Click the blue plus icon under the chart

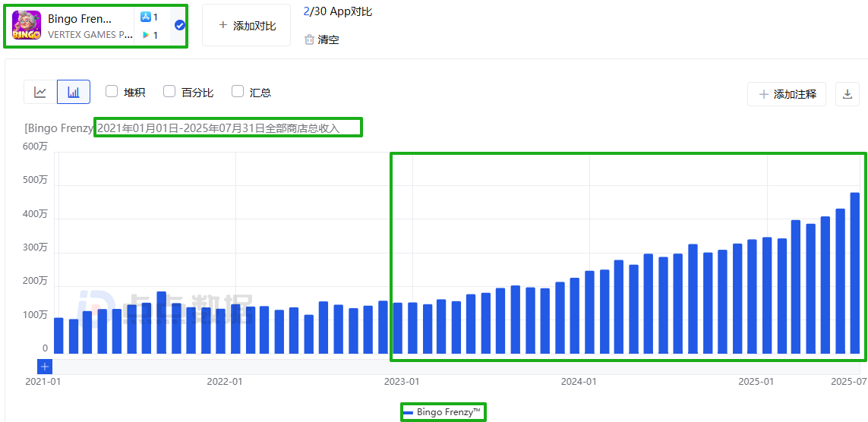pos(45,367)
